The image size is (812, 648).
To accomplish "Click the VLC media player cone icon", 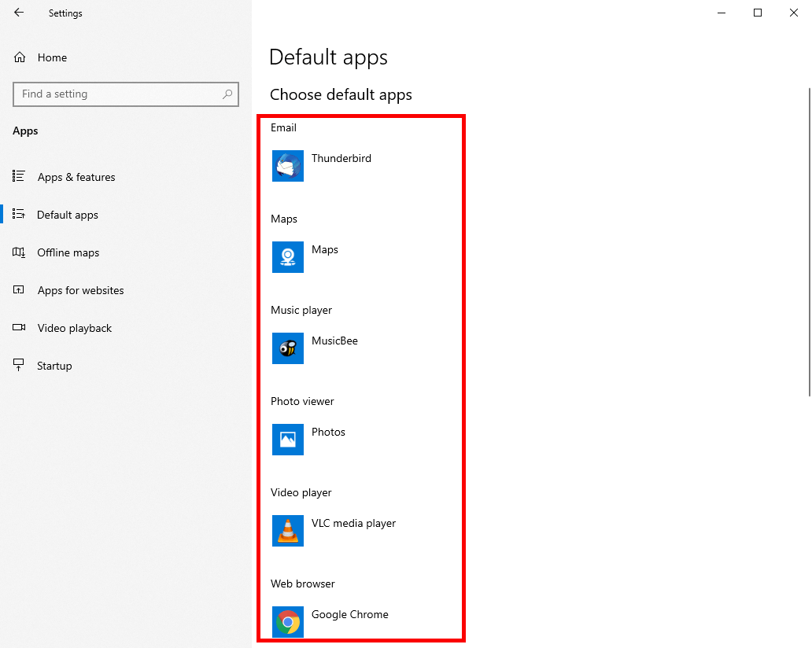I will click(x=287, y=531).
